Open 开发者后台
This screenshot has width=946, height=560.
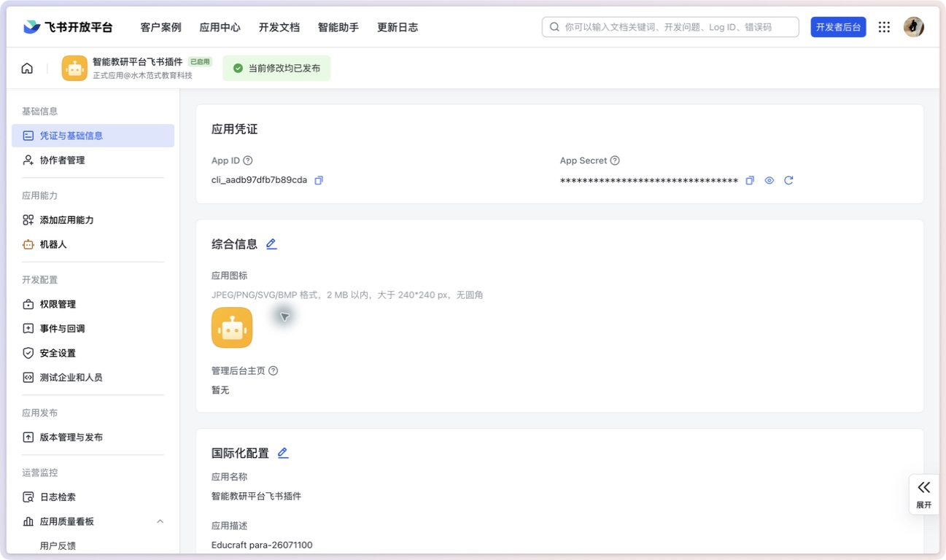click(x=838, y=27)
